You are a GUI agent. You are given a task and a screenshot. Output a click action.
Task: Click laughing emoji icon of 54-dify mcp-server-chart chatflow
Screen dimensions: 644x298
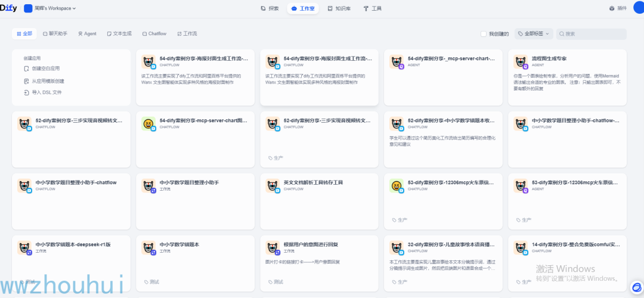[148, 123]
